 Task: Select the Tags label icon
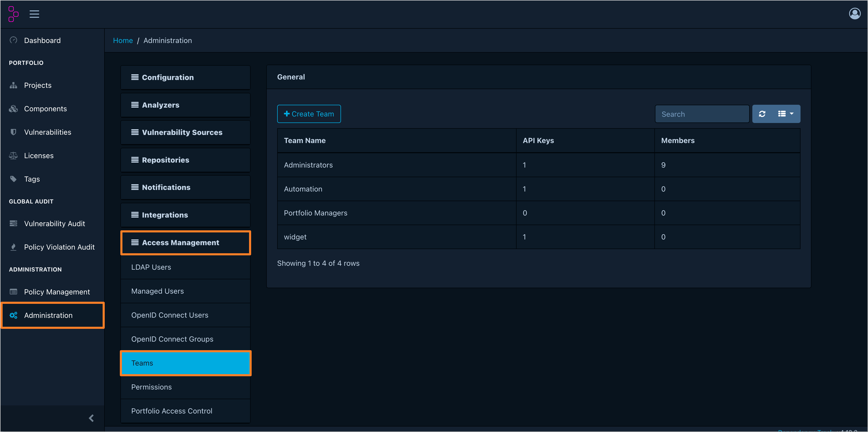coord(14,179)
